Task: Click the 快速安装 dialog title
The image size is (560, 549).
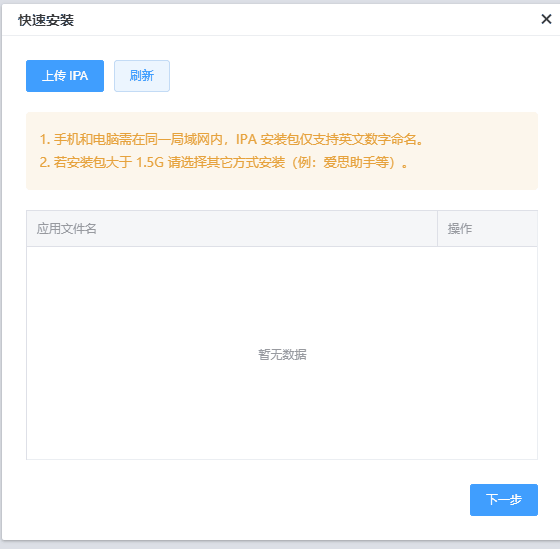Action: coord(46,20)
